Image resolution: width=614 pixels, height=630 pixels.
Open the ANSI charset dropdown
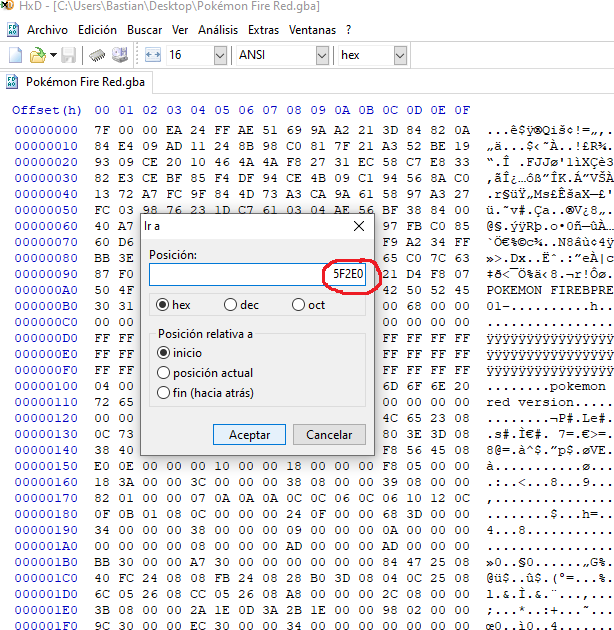[x=322, y=55]
